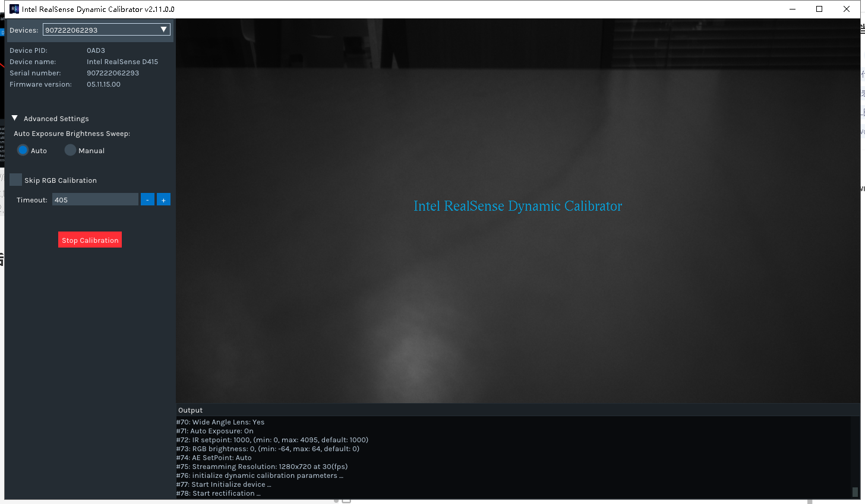Enable Skip RGB Calibration

(15, 179)
